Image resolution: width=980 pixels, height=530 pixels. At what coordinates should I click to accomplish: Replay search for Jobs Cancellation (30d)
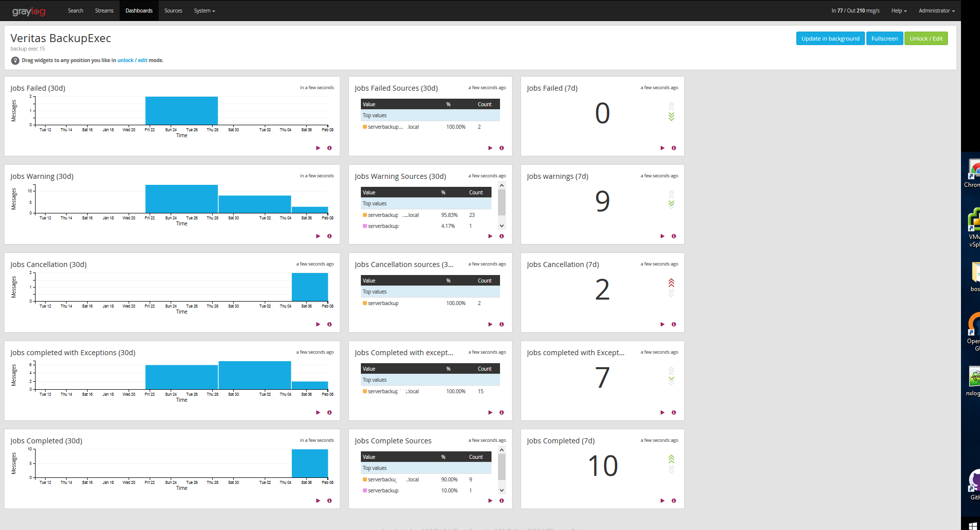coord(318,324)
